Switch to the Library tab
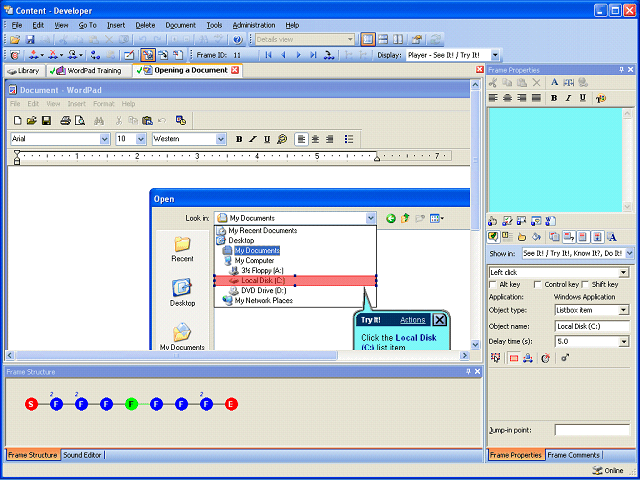Viewport: 640px width, 480px height. pyautogui.click(x=24, y=71)
